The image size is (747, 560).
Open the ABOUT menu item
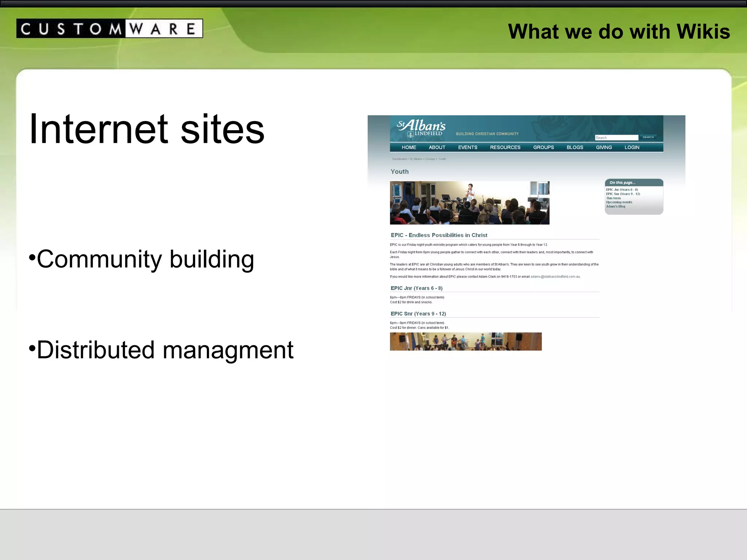coord(437,147)
